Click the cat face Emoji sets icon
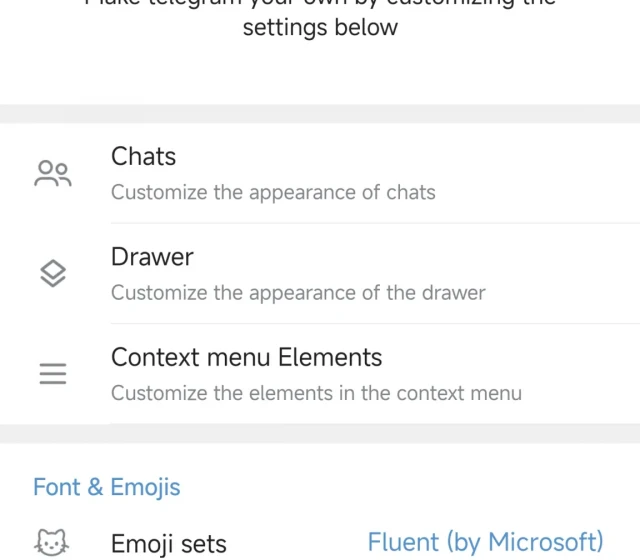The width and height of the screenshot is (640, 560). pos(52,543)
